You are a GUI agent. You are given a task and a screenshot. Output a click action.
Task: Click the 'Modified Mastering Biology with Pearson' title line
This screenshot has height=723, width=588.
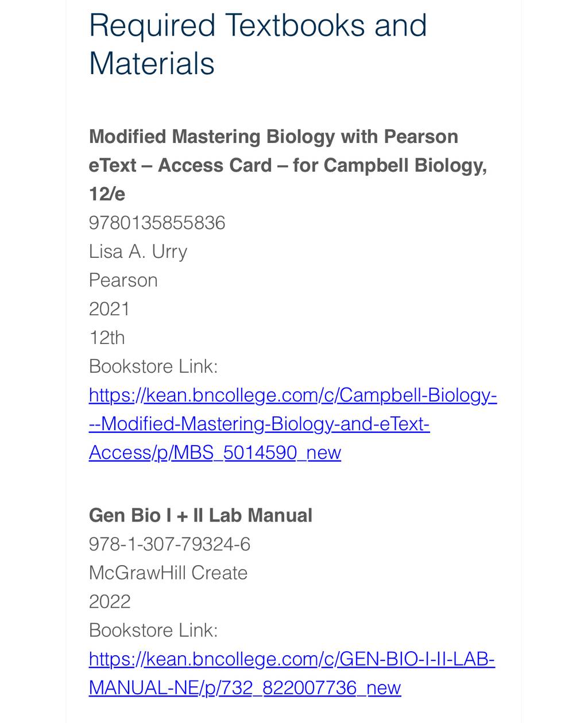pos(273,137)
